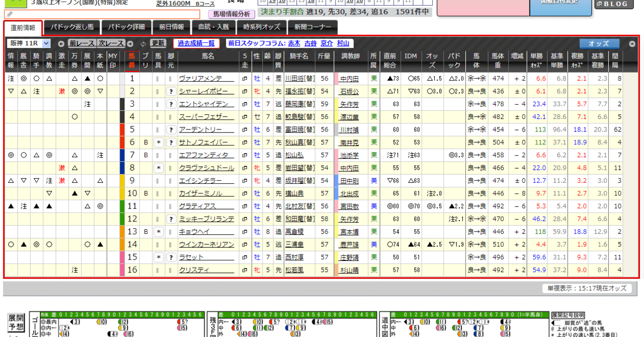
Task: Click the circular refresh icon beside 更新
Action: [142, 44]
